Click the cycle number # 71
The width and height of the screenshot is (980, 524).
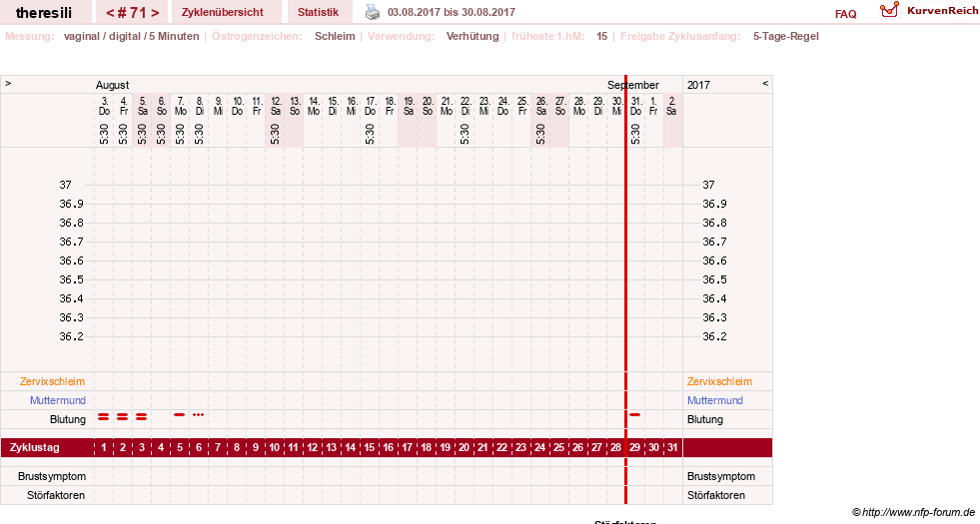[x=132, y=13]
